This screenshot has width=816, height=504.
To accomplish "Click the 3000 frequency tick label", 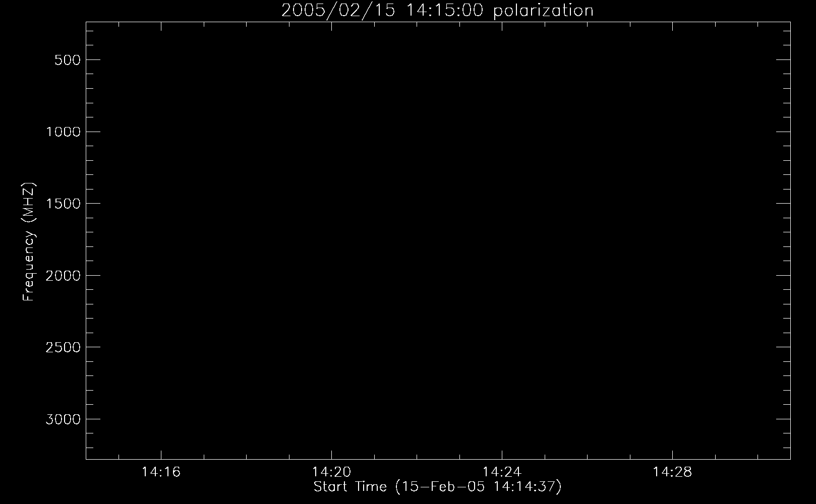I will click(63, 419).
